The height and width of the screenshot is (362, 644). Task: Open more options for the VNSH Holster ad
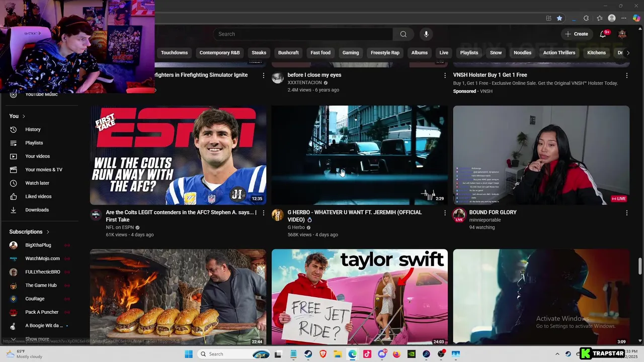(626, 75)
